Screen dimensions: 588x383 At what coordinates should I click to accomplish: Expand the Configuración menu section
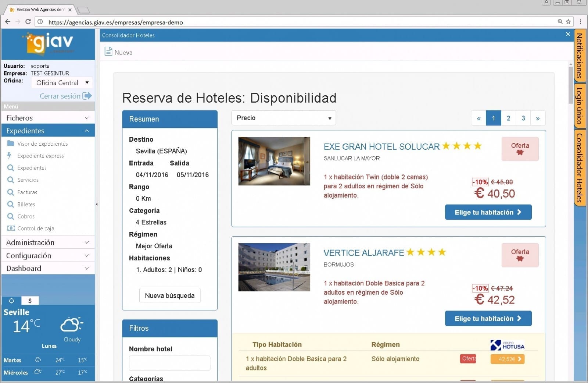click(x=48, y=255)
